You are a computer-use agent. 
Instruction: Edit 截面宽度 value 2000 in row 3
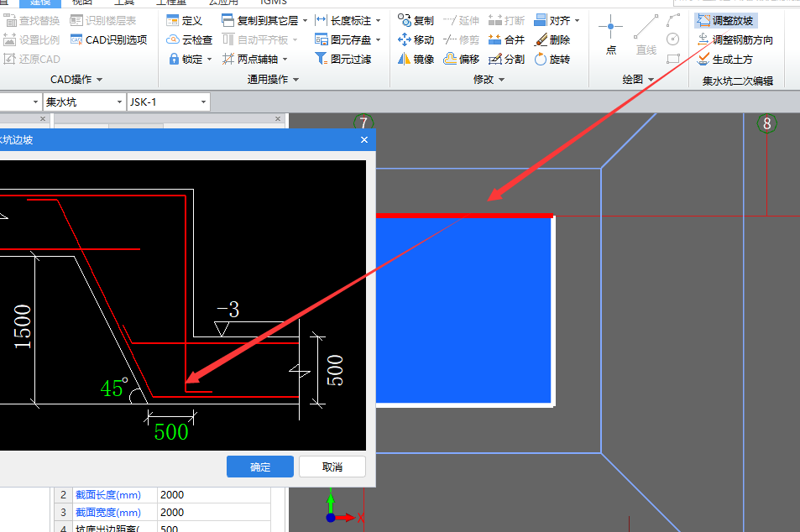[214, 512]
